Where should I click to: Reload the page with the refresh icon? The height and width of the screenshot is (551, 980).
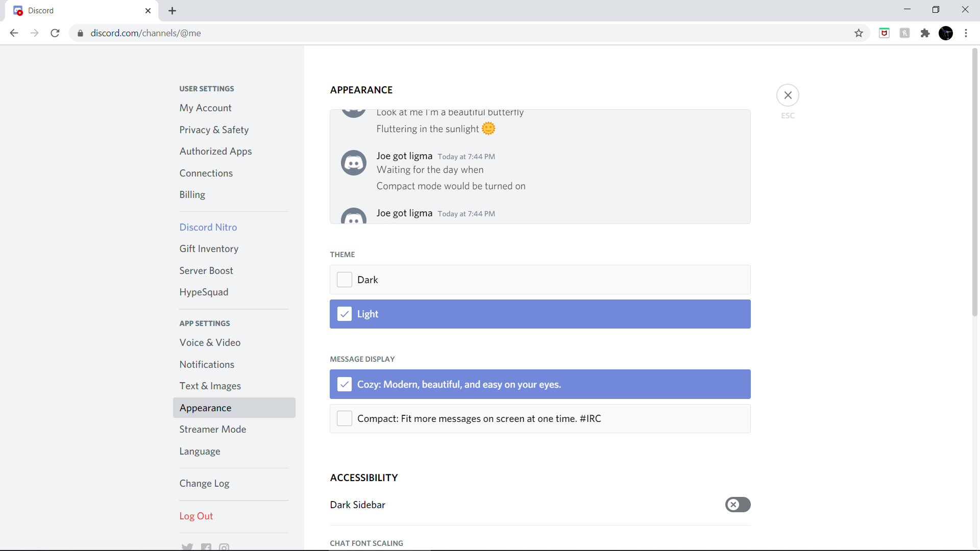tap(55, 33)
